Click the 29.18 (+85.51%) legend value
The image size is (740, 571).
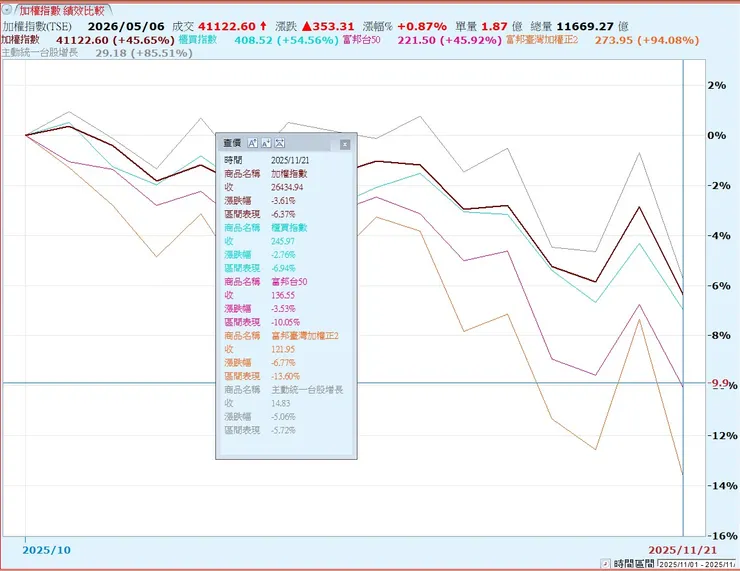144,53
